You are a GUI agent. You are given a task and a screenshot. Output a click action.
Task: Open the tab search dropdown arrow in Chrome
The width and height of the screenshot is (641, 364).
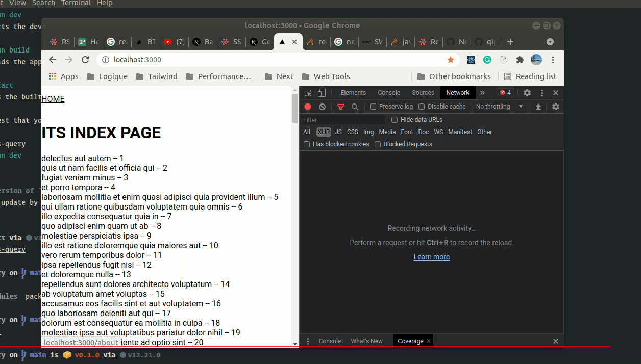[550, 42]
